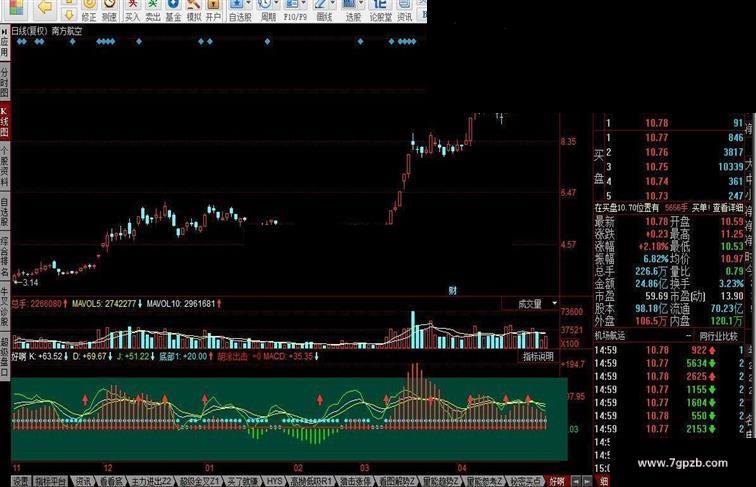Image resolution: width=756 pixels, height=487 pixels.
Task: Select the 量能趋势Z indicator tab
Action: point(441,481)
